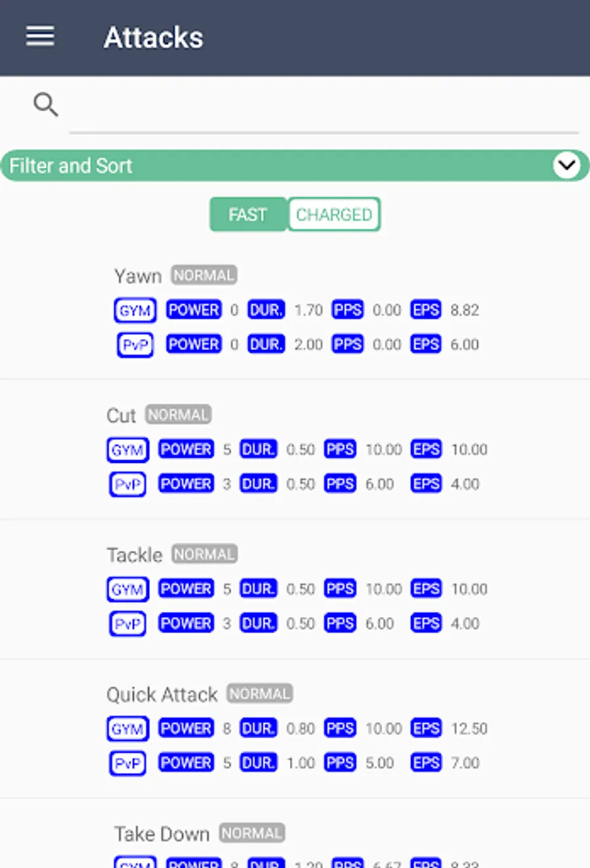
Task: Open the Take Down attack entry
Action: click(162, 834)
